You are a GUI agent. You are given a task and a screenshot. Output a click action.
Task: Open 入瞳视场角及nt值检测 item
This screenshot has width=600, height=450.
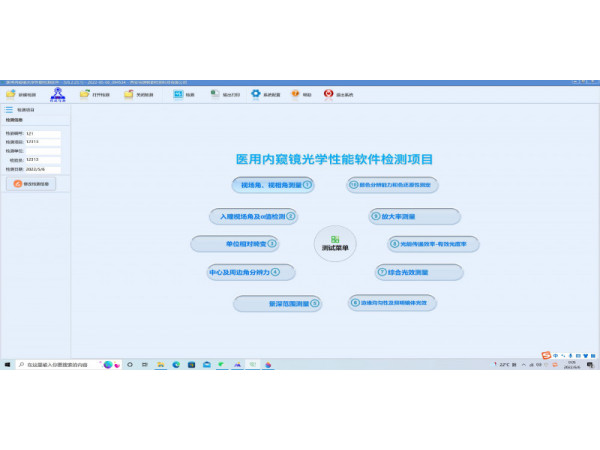254,216
